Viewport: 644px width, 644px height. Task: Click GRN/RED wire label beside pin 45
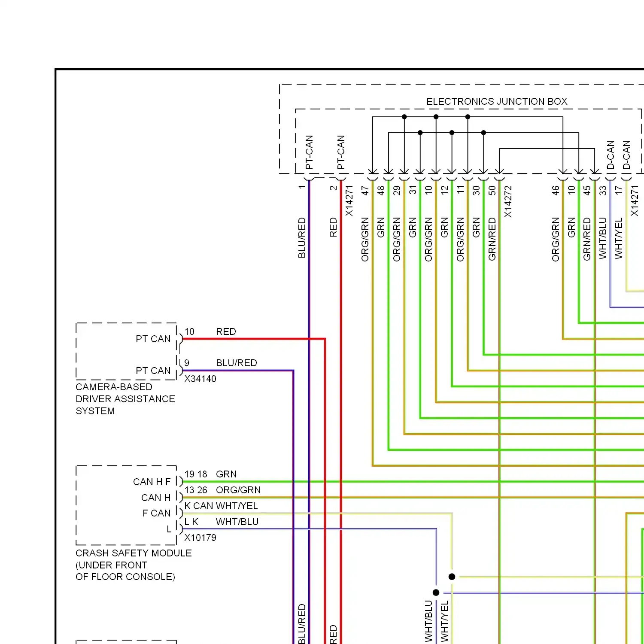[587, 239]
